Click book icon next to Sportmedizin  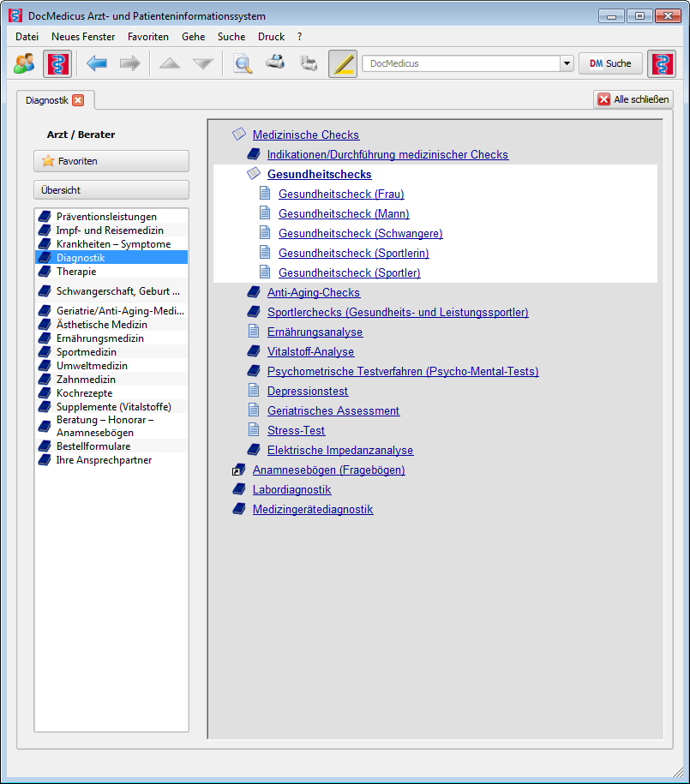coord(45,352)
